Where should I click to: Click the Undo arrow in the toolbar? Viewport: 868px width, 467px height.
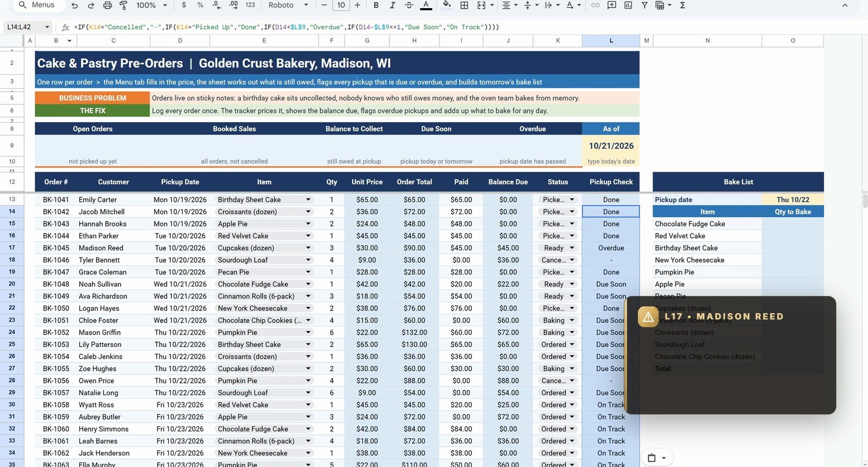[75, 5]
